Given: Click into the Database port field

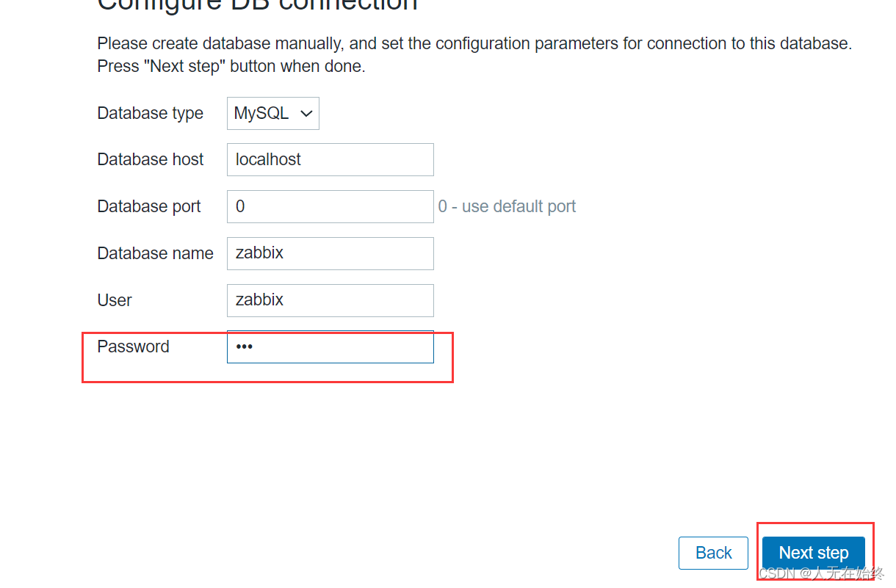Looking at the screenshot, I should tap(330, 206).
